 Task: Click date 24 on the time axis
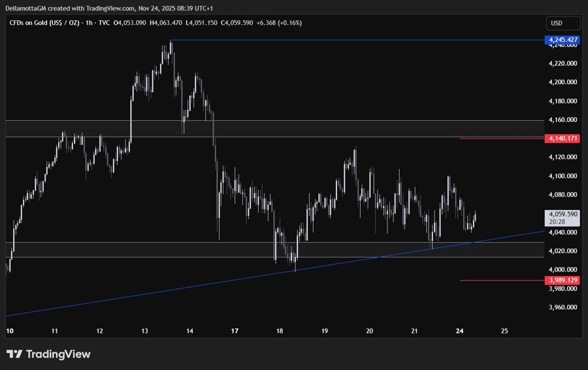[460, 331]
